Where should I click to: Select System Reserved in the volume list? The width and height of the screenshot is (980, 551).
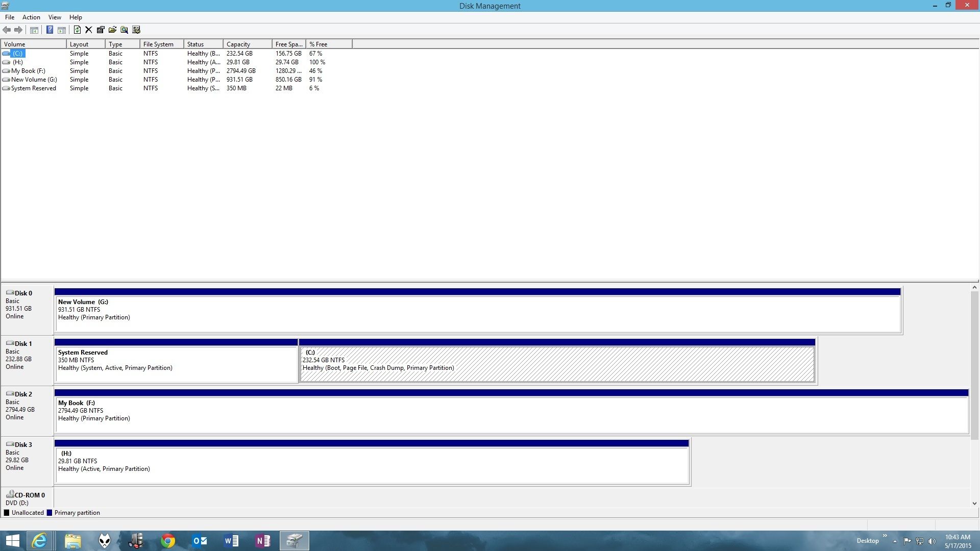tap(33, 88)
